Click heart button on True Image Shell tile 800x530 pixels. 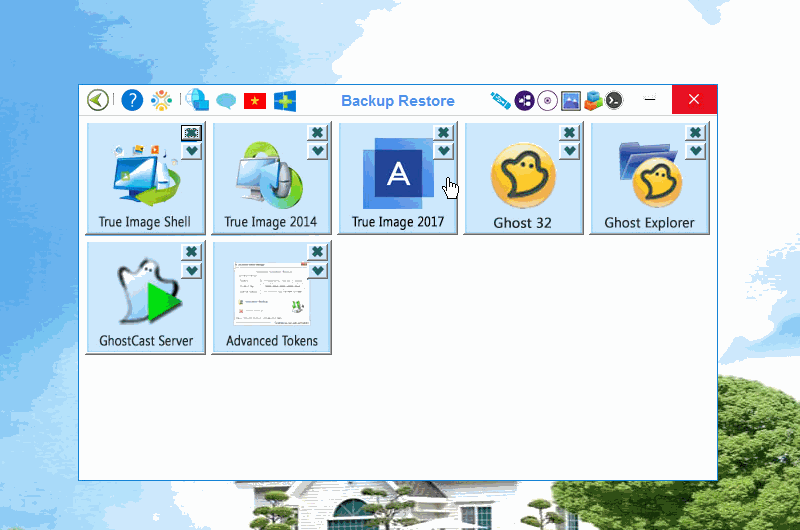[x=191, y=151]
